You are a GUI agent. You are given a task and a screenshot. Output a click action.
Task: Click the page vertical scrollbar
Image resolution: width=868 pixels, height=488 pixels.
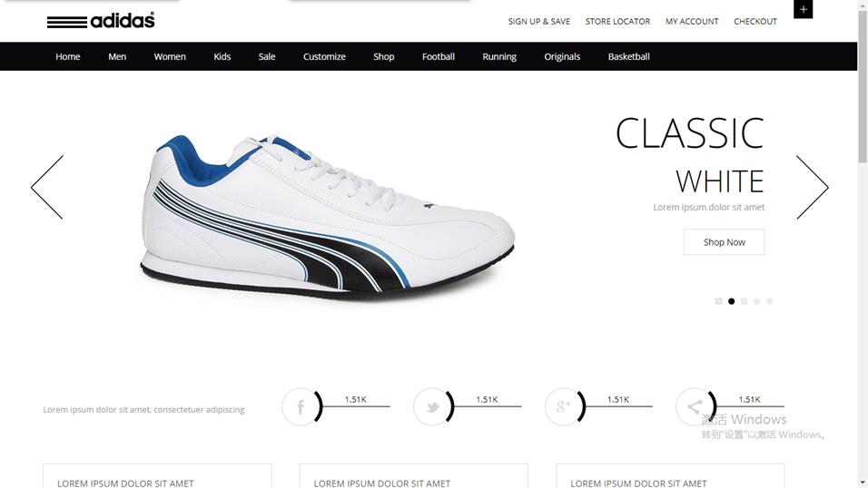click(x=863, y=244)
